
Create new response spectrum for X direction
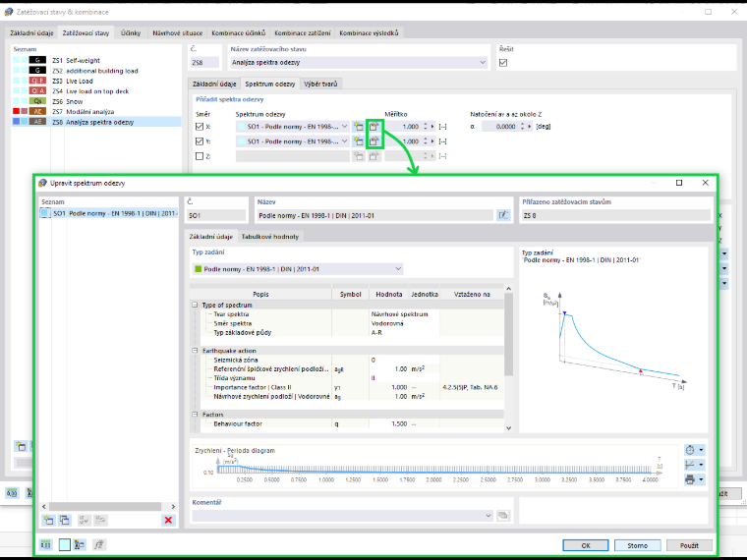click(x=358, y=127)
